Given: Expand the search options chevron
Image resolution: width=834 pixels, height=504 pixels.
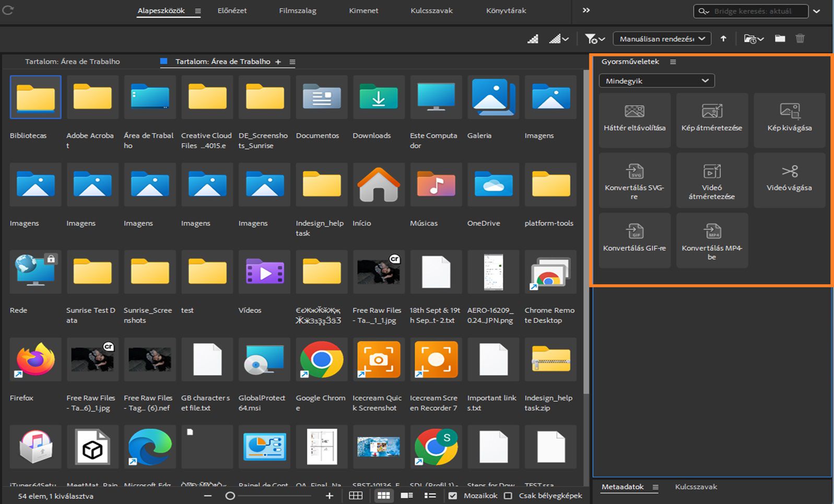Looking at the screenshot, I should coord(816,11).
